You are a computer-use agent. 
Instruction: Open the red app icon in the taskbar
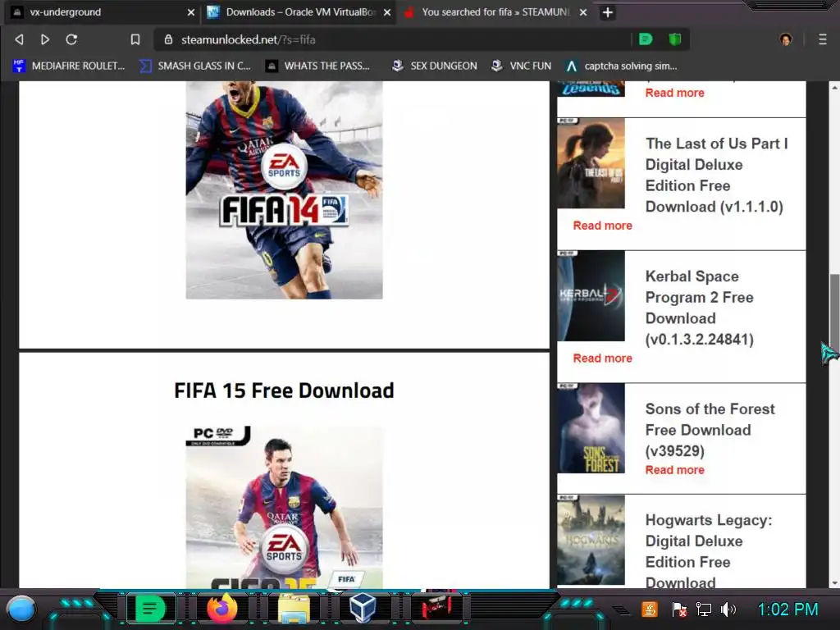(436, 608)
